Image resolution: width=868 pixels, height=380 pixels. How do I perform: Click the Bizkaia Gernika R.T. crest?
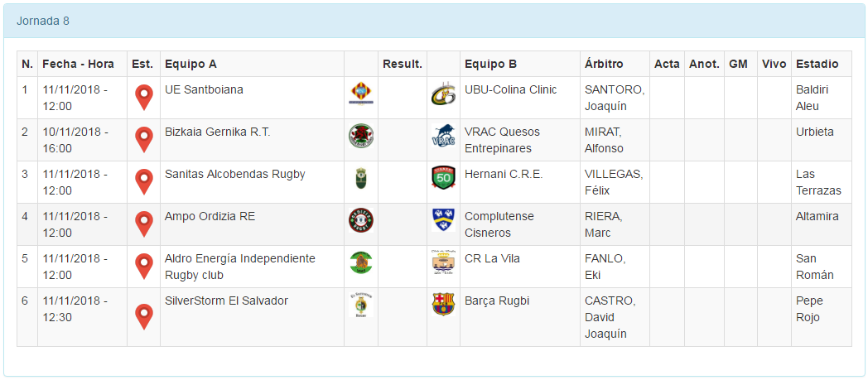[361, 136]
